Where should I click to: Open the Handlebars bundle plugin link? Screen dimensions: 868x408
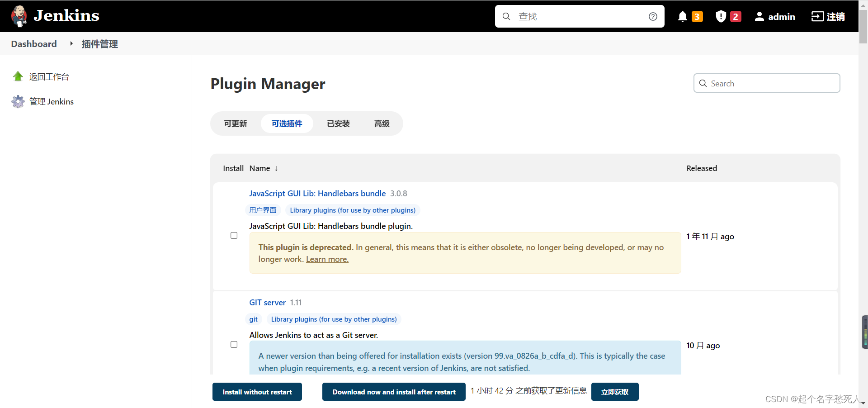click(x=317, y=194)
